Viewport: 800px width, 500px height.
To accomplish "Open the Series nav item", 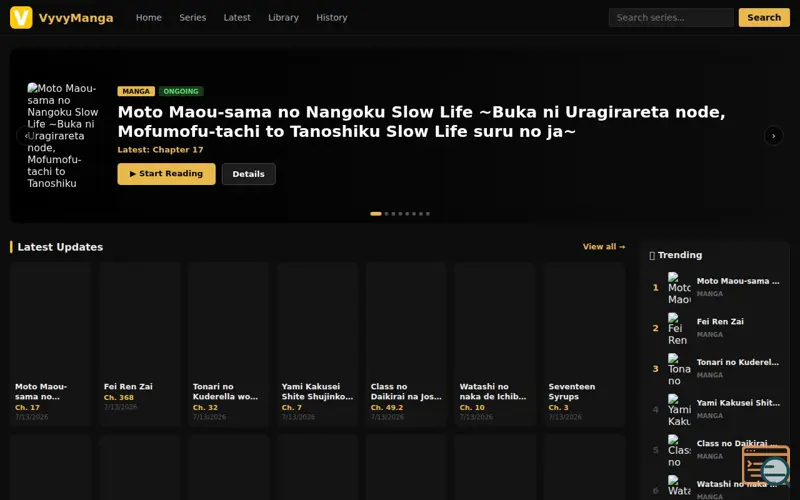I will (192, 17).
